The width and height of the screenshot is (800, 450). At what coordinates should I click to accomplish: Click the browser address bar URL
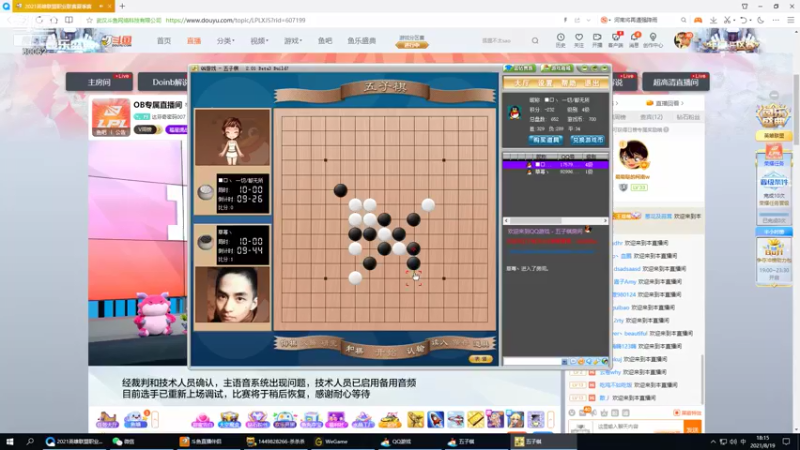(236, 20)
